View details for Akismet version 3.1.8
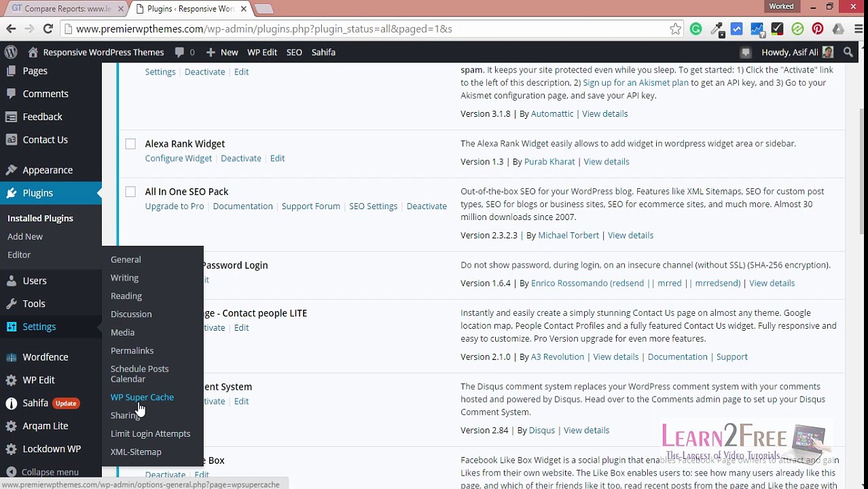 point(604,114)
